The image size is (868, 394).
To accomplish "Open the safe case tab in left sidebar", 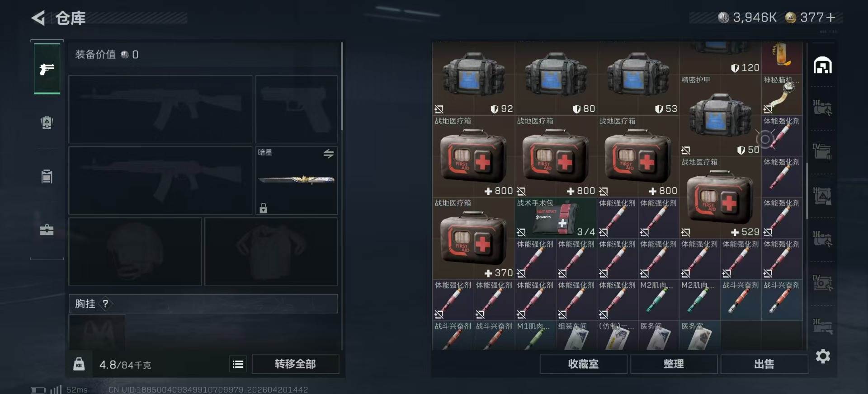I will tap(47, 230).
